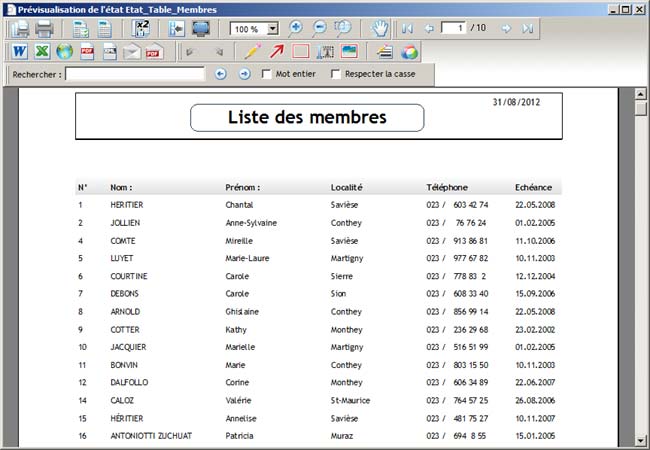Email the report as PDF attachment
This screenshot has height=450, width=650.
click(x=154, y=52)
